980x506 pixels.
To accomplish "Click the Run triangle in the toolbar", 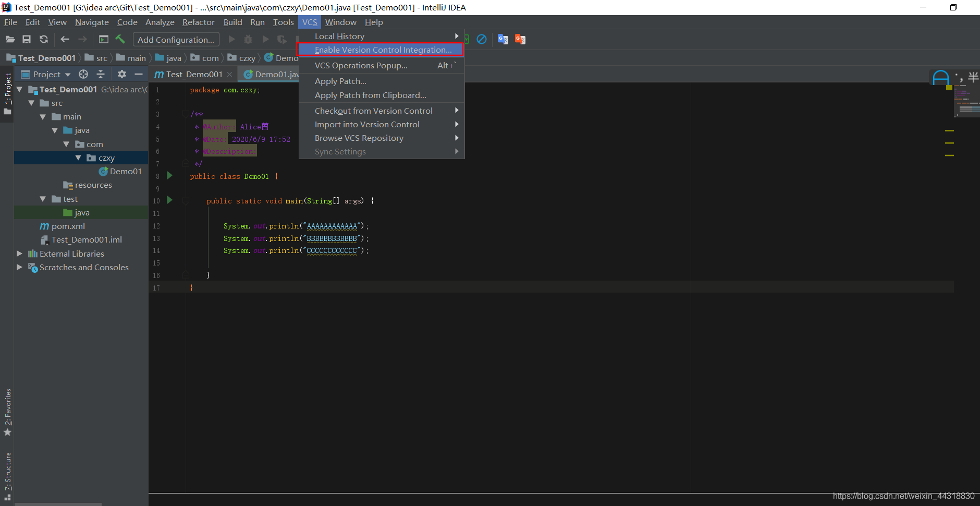I will click(232, 39).
